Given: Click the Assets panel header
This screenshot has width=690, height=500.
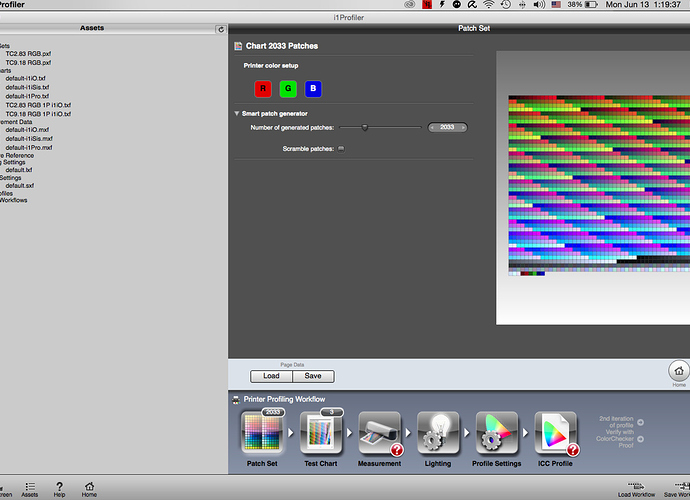Looking at the screenshot, I should click(x=92, y=28).
